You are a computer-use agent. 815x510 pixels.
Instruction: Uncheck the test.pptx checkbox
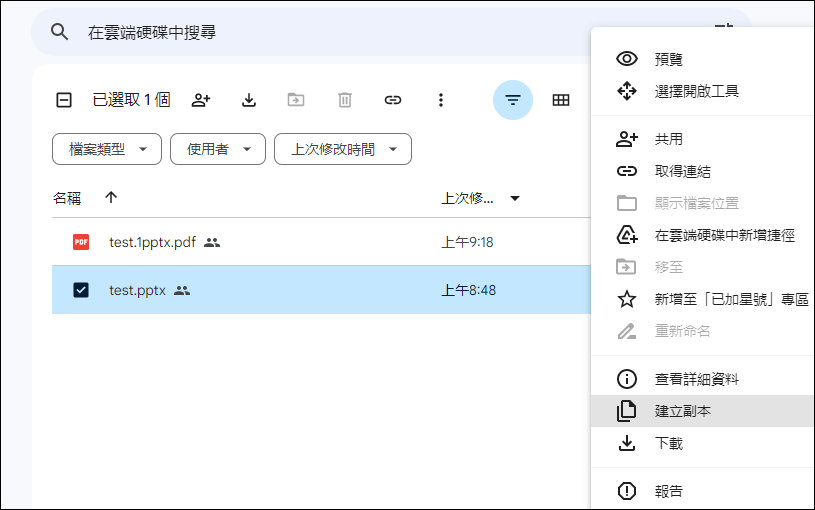[81, 290]
